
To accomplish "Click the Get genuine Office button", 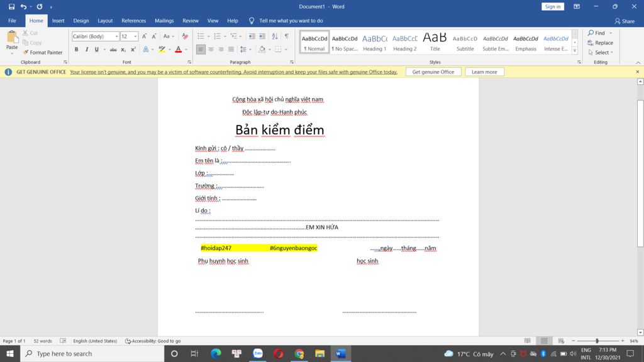I will click(433, 72).
